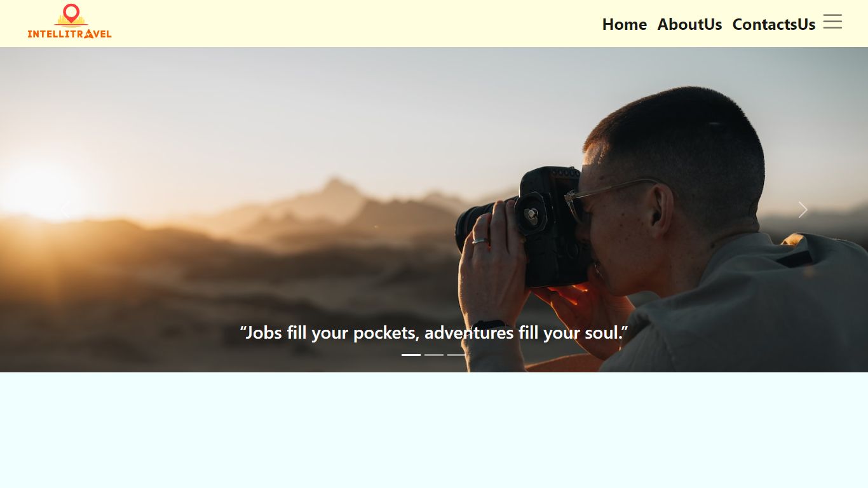Go to previous carousel slide arrow
This screenshot has width=868, height=488.
(x=65, y=210)
